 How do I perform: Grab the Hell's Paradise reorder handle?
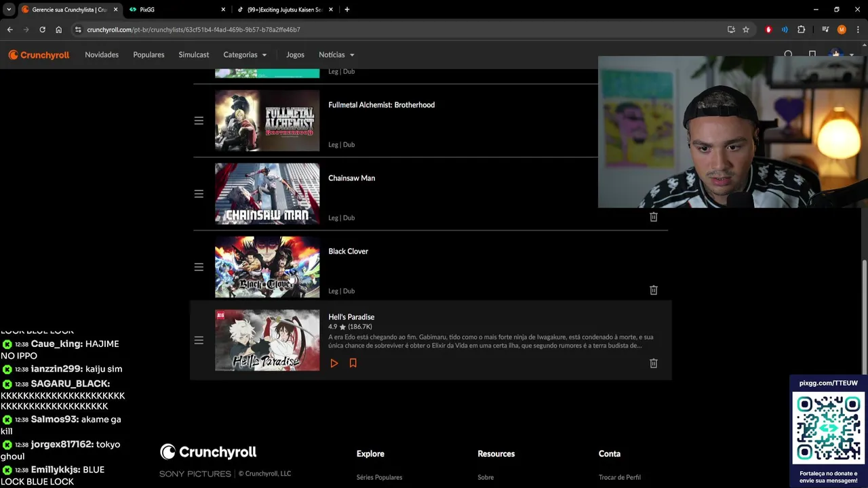click(199, 340)
